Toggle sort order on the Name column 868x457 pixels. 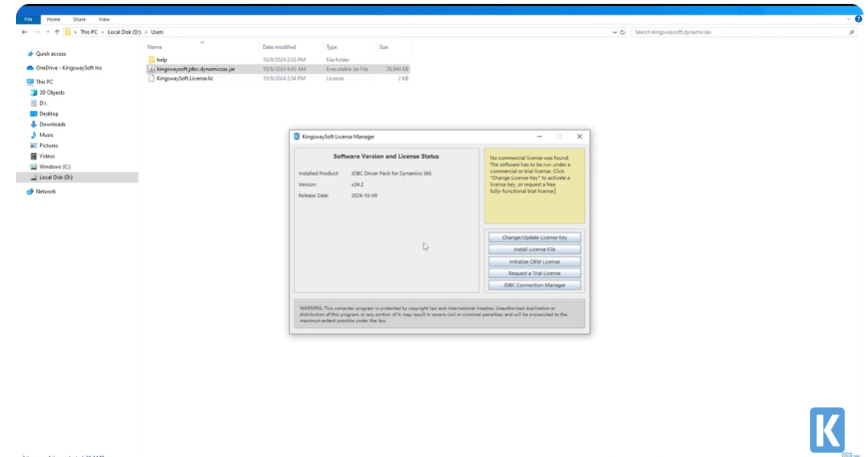pos(157,47)
